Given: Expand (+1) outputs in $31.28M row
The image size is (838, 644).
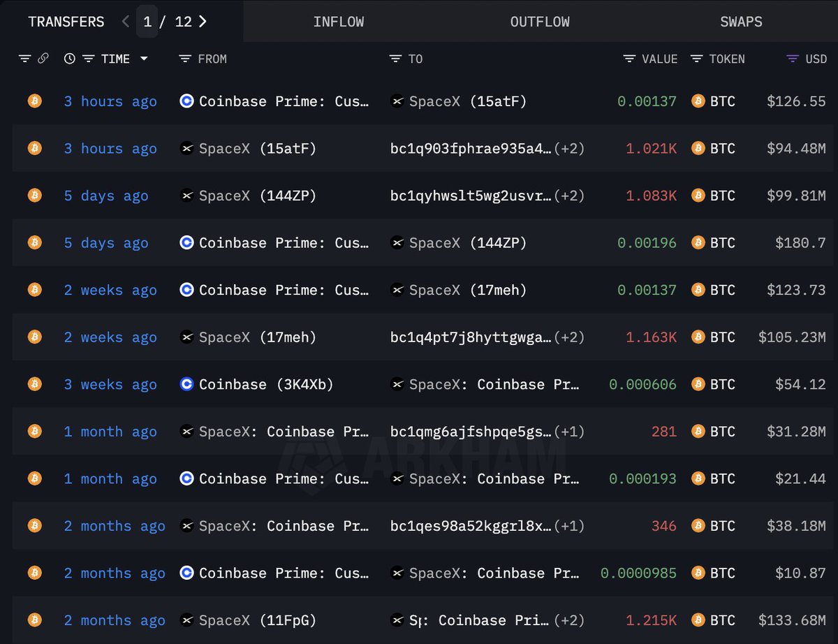Looking at the screenshot, I should coord(569,431).
